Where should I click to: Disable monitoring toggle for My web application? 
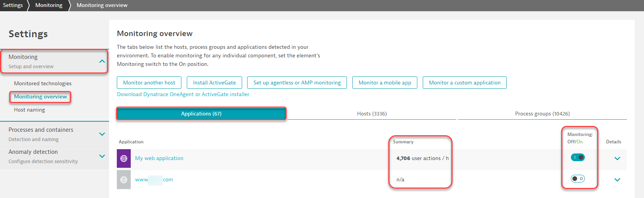point(577,157)
